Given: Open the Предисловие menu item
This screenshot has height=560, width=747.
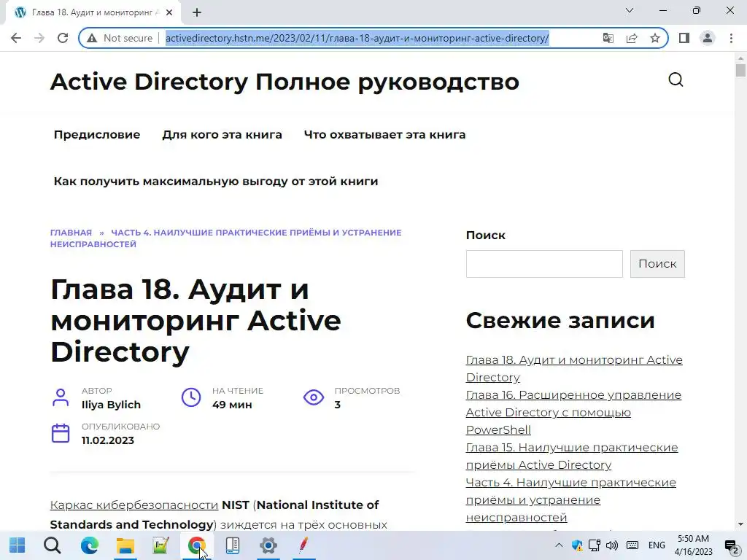Looking at the screenshot, I should (x=97, y=135).
